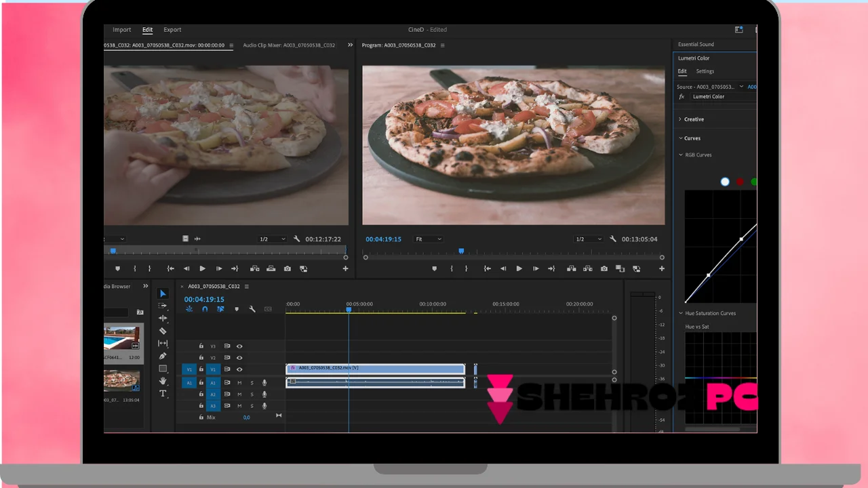Add a marker in the timeline panel

pyautogui.click(x=237, y=309)
